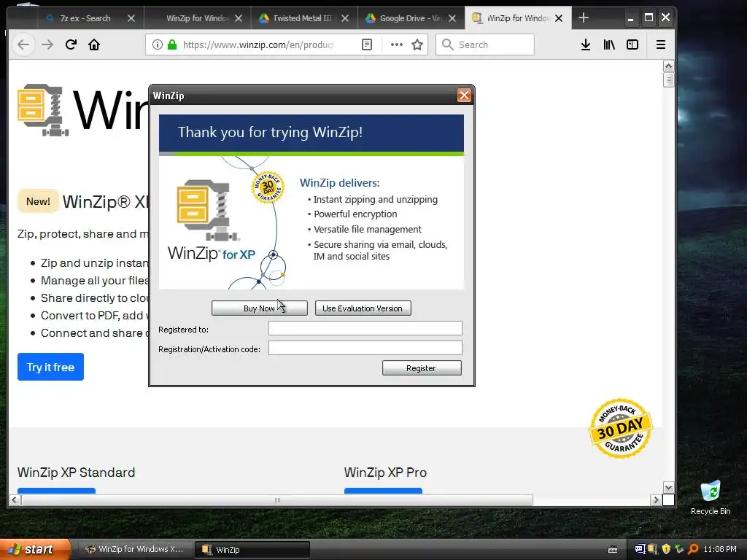The image size is (747, 560).
Task: Click the Thank you for trying WinZip! banner
Action: pyautogui.click(x=311, y=133)
